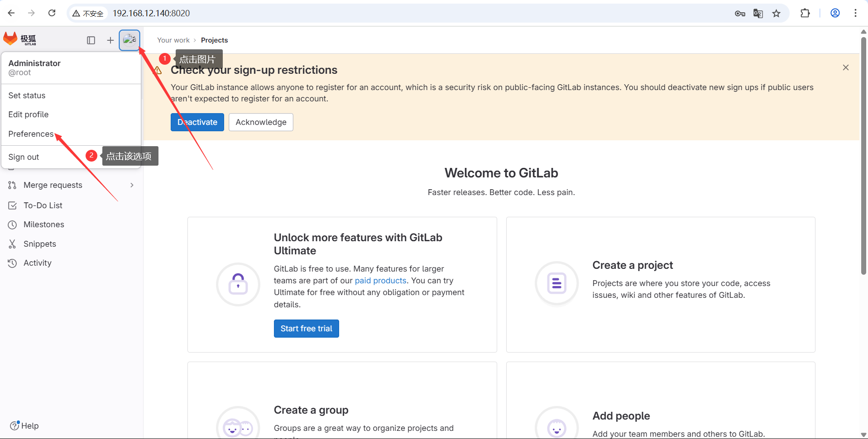Click the user avatar button
Viewport: 868px width, 439px height.
click(x=129, y=40)
